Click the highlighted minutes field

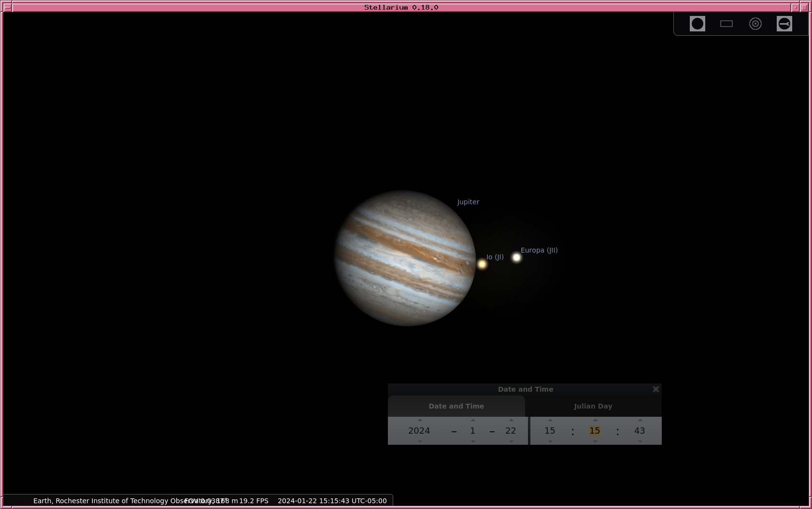pos(595,431)
